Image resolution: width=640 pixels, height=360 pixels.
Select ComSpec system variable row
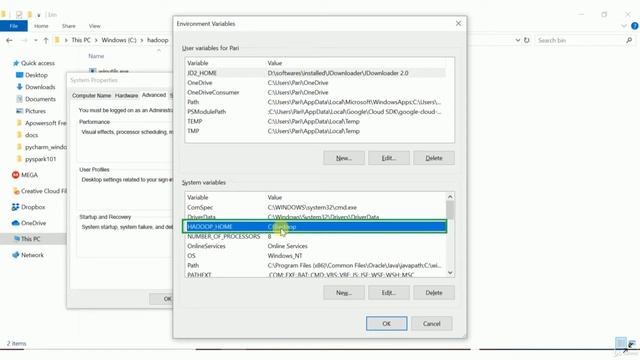315,208
